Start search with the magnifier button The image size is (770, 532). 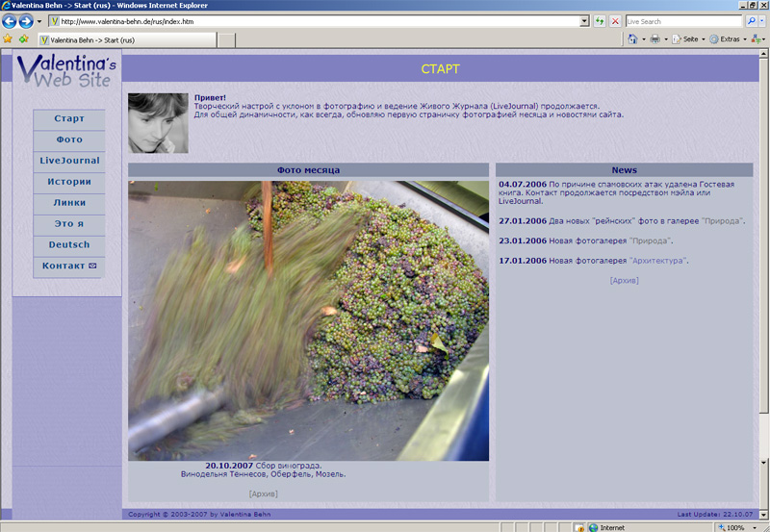point(751,21)
